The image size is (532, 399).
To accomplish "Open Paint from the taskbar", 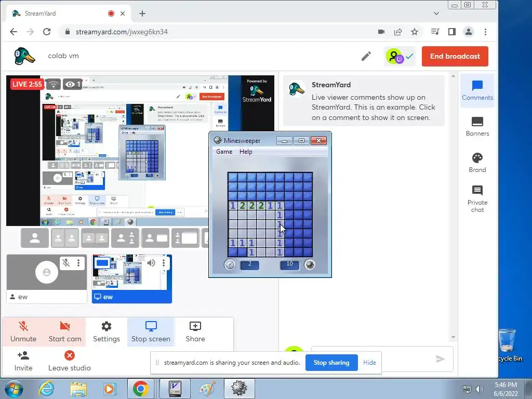I will point(207,389).
